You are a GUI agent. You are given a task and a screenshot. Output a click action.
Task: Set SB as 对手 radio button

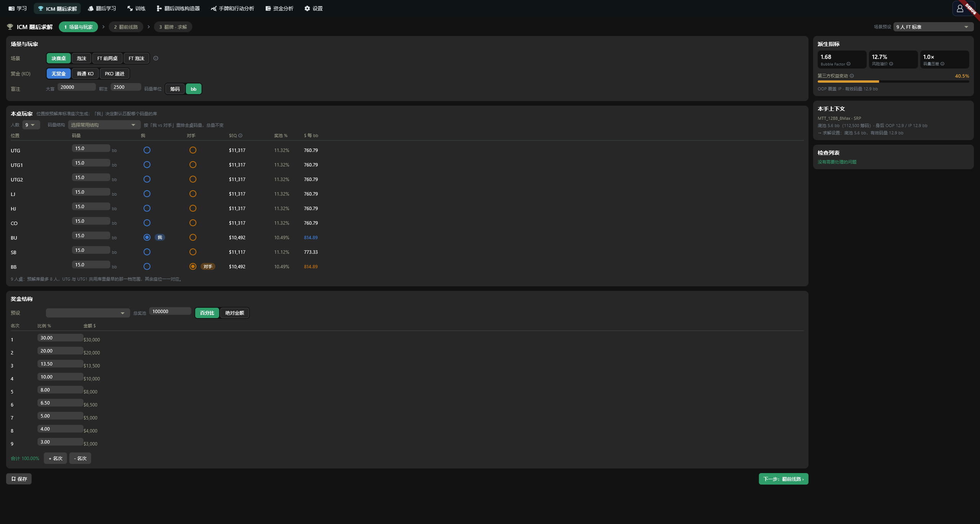click(x=193, y=252)
